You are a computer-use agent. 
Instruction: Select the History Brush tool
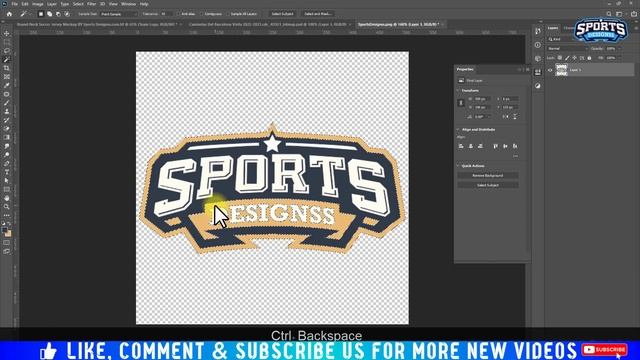[x=7, y=120]
